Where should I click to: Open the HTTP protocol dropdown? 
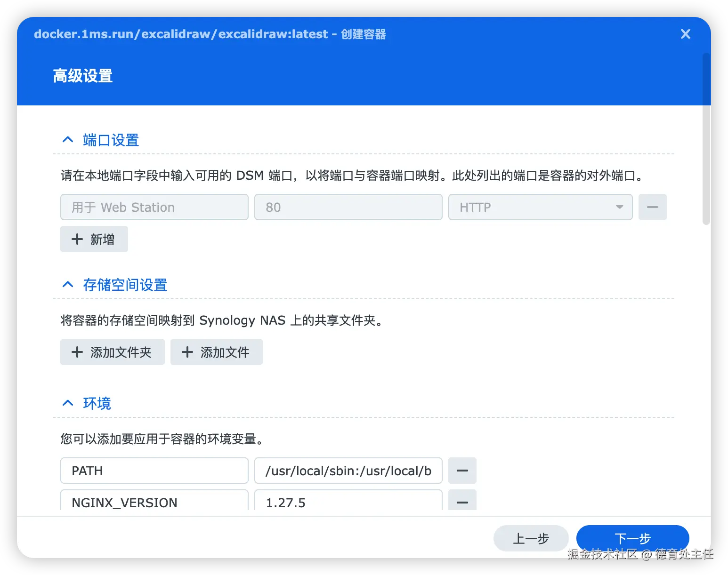pos(540,207)
